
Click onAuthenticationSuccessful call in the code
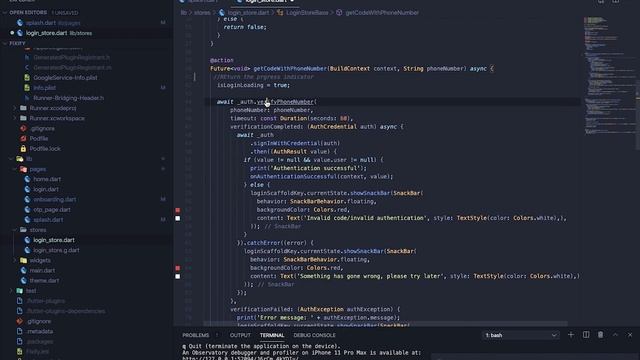293,176
